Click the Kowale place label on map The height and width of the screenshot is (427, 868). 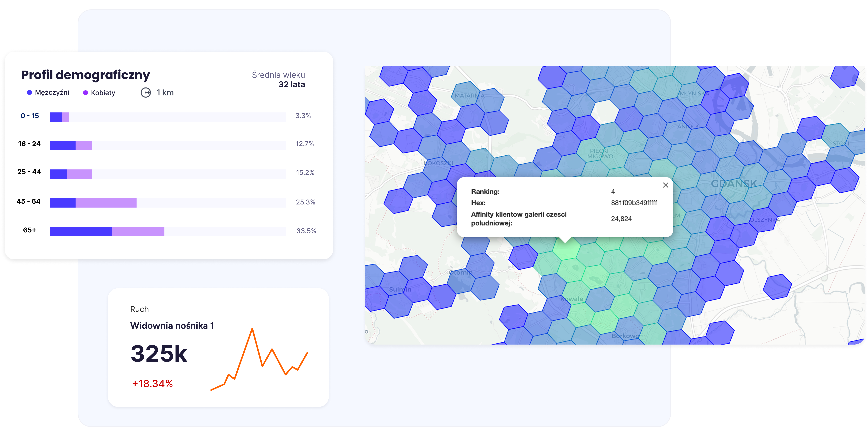point(571,299)
